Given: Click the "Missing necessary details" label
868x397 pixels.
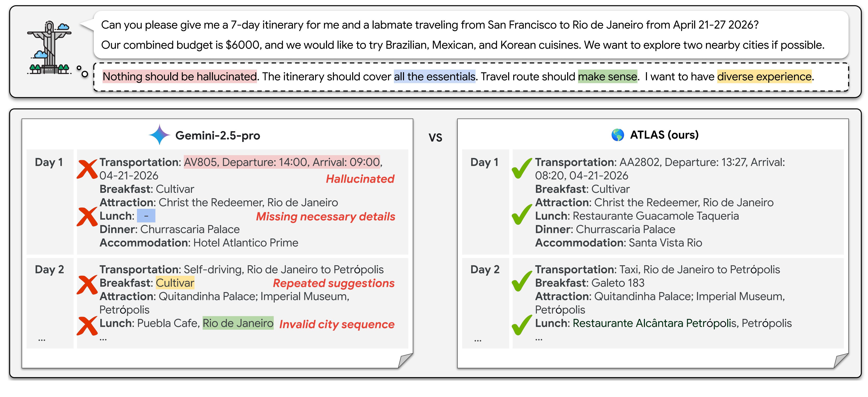Looking at the screenshot, I should 325,217.
